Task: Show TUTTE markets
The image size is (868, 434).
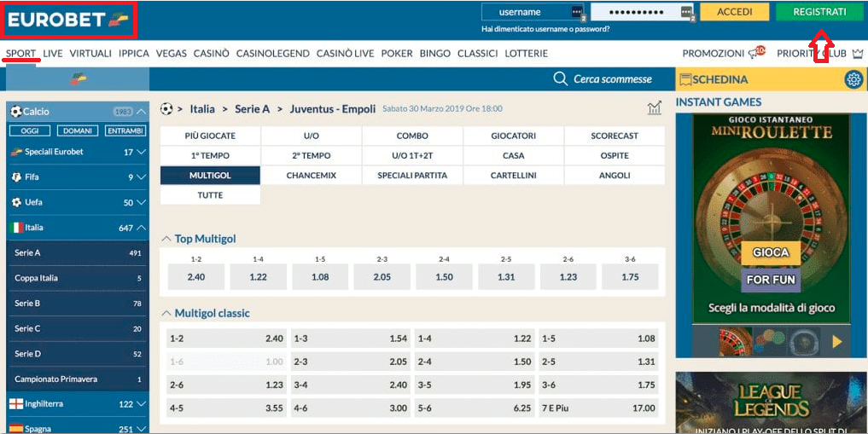Action: 210,196
